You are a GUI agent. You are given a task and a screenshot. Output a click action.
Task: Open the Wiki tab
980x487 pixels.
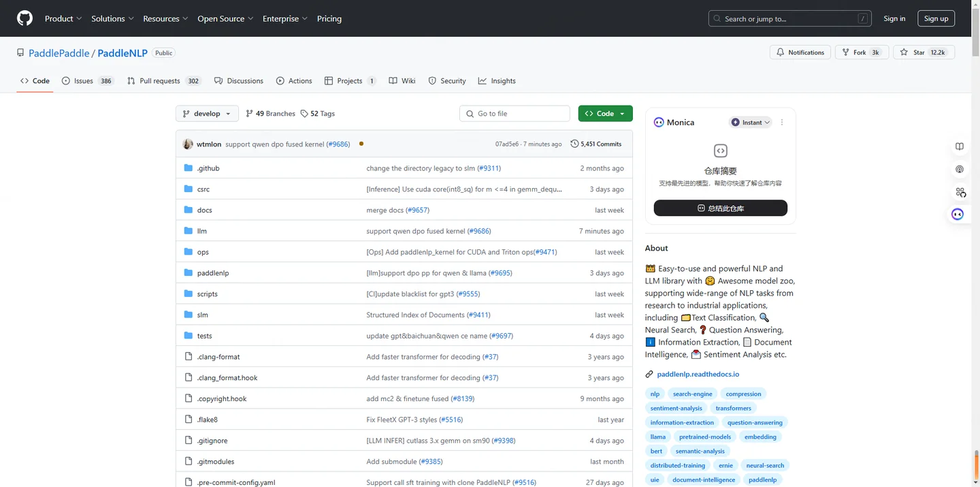pos(402,81)
